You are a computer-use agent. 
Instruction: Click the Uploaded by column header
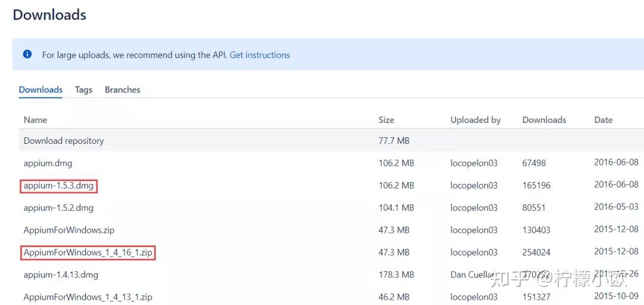(475, 120)
